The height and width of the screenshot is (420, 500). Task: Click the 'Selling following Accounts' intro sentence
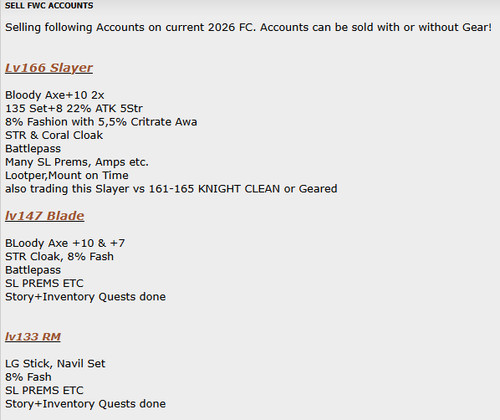tap(248, 27)
